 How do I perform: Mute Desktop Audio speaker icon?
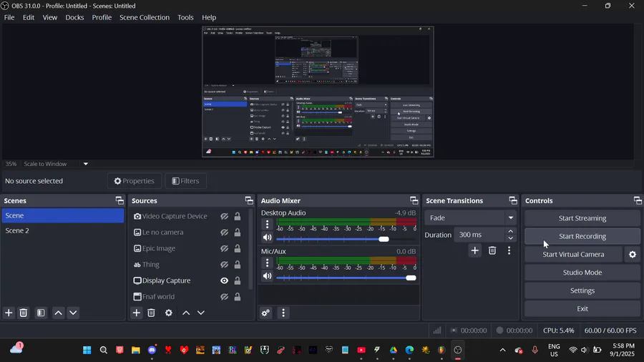click(268, 238)
